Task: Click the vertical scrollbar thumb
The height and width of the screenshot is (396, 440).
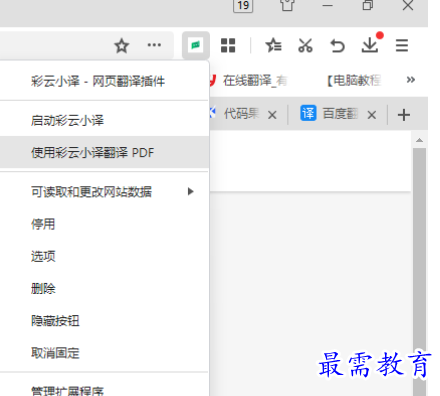Action: click(419, 272)
